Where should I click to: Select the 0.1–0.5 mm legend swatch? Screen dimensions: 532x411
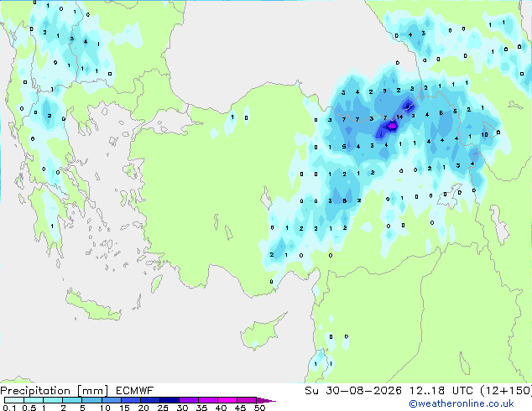[x=14, y=400]
